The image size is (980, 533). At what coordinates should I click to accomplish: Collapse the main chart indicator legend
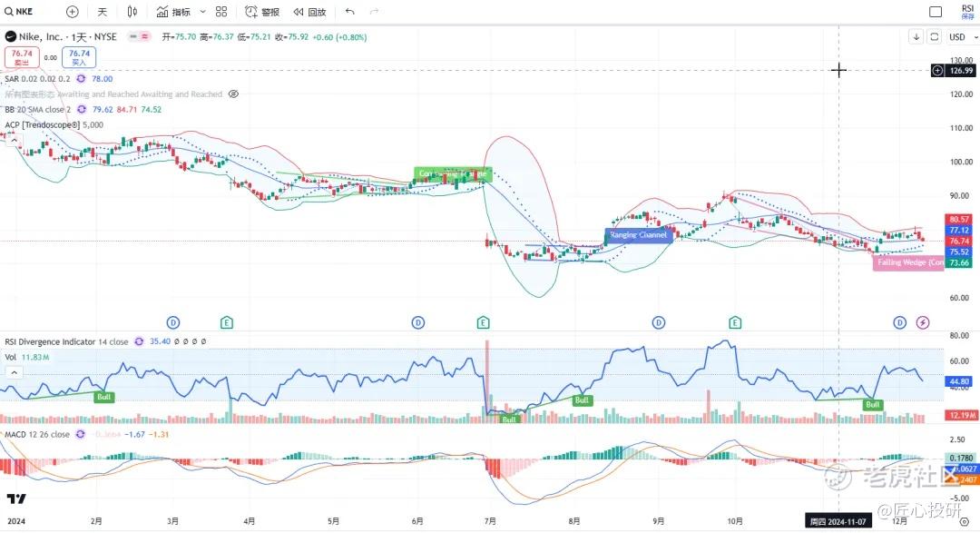pyautogui.click(x=14, y=140)
